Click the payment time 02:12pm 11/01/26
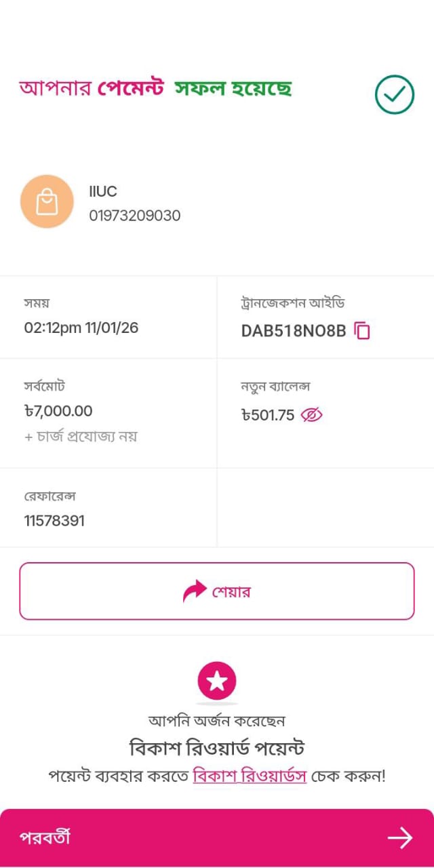Image resolution: width=434 pixels, height=868 pixels. pos(81,328)
